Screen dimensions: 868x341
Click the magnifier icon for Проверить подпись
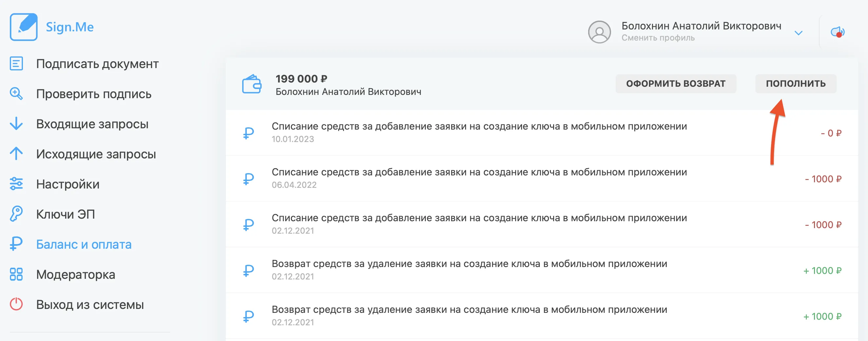pyautogui.click(x=16, y=94)
